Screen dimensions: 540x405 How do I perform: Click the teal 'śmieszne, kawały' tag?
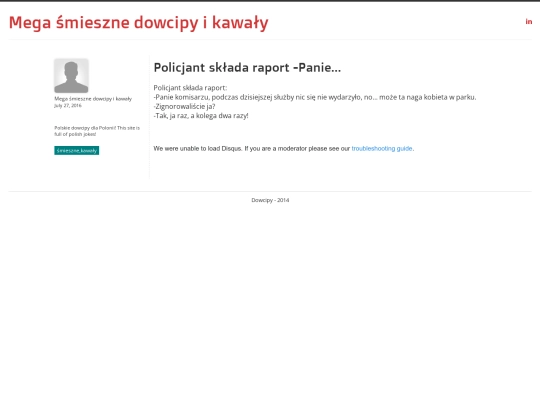(76, 150)
